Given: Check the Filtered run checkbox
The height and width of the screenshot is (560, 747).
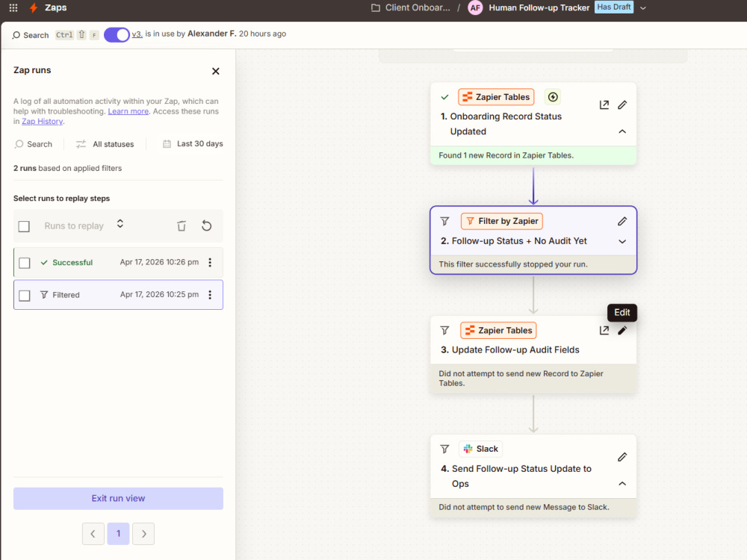Looking at the screenshot, I should (25, 295).
